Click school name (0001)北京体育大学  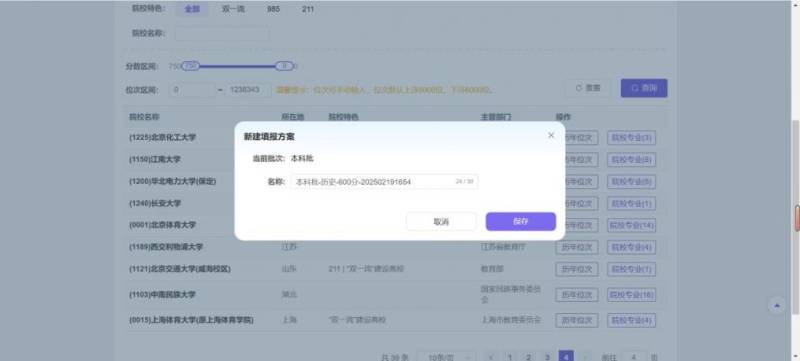(x=162, y=225)
